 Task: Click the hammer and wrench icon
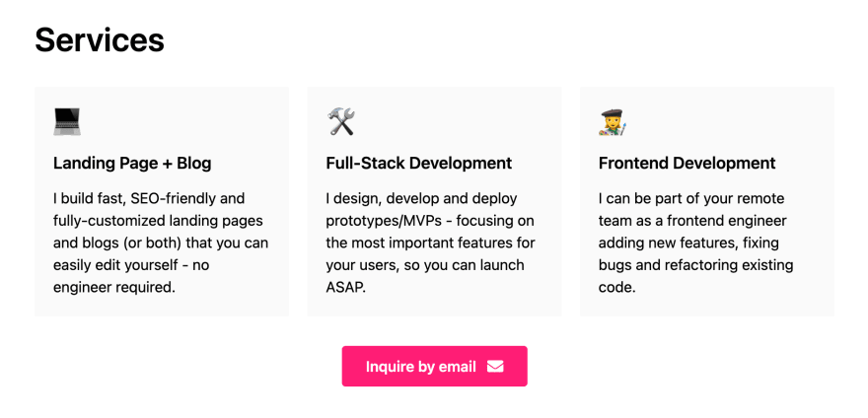click(340, 122)
